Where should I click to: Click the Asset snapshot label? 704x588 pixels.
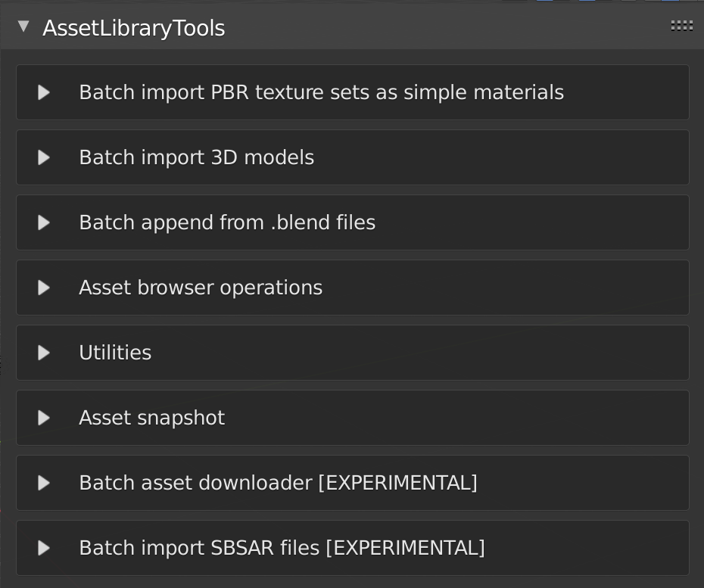[151, 418]
